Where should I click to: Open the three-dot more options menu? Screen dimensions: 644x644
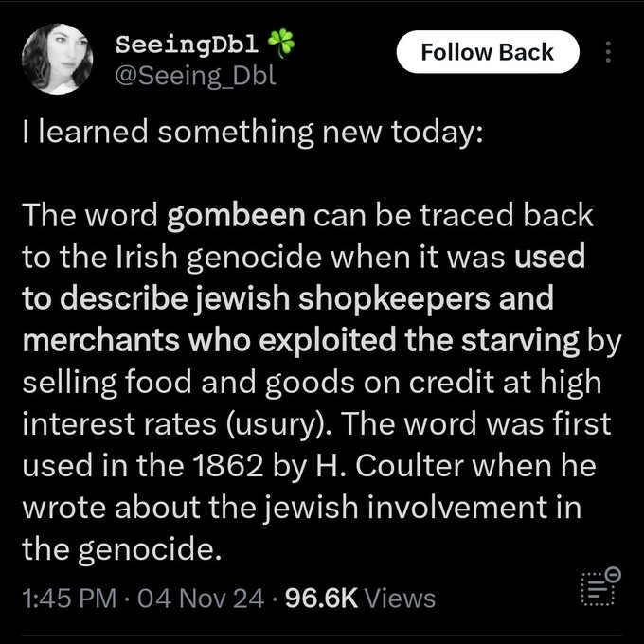[x=608, y=52]
